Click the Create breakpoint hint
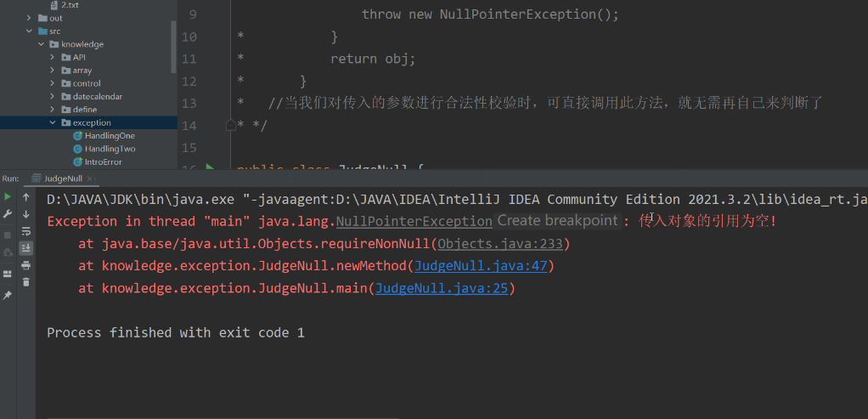 [557, 221]
